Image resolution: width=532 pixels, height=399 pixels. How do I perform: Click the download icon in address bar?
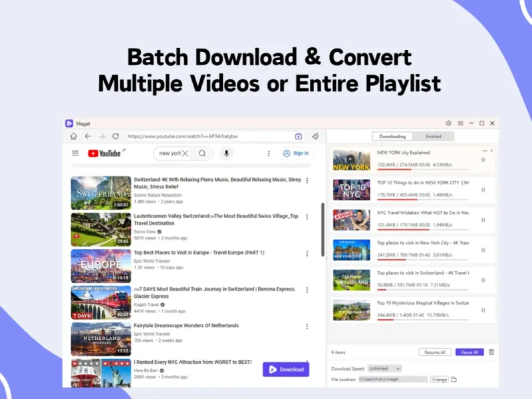[298, 136]
